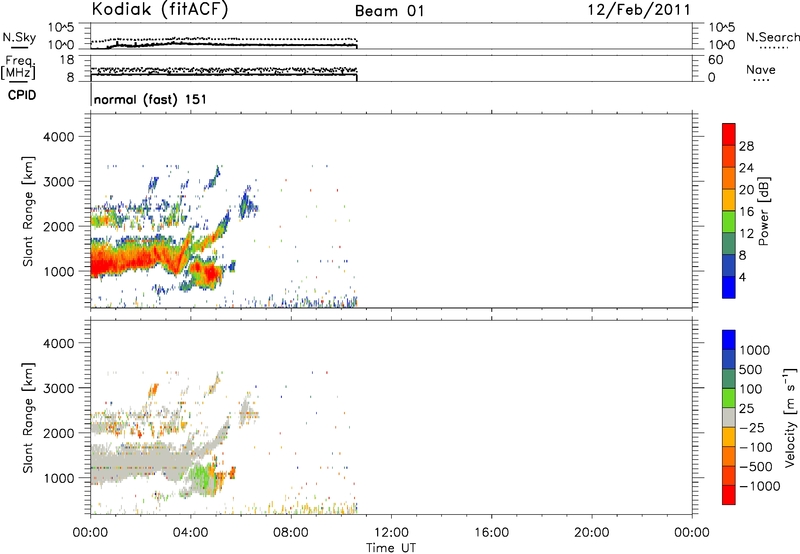800x554 pixels.
Task: Click the top red segment of Power colorbar
Action: pyautogui.click(x=729, y=134)
